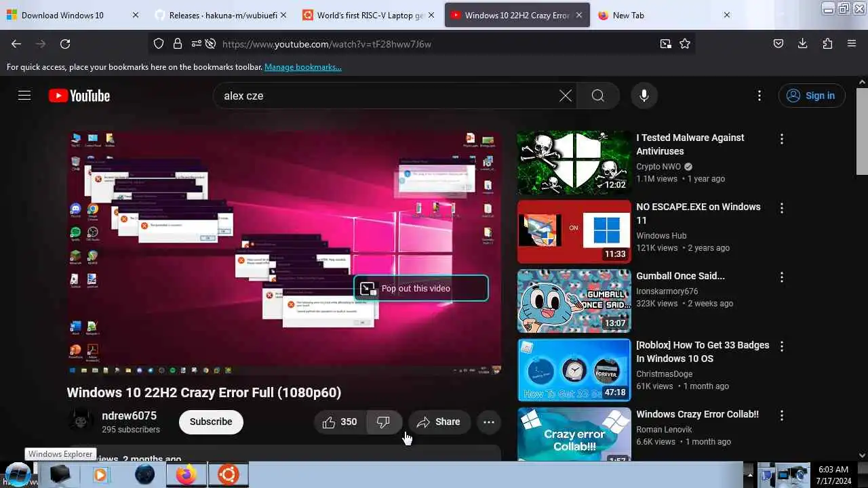
Task: Close the Download Windows 10 tab
Action: pos(136,15)
